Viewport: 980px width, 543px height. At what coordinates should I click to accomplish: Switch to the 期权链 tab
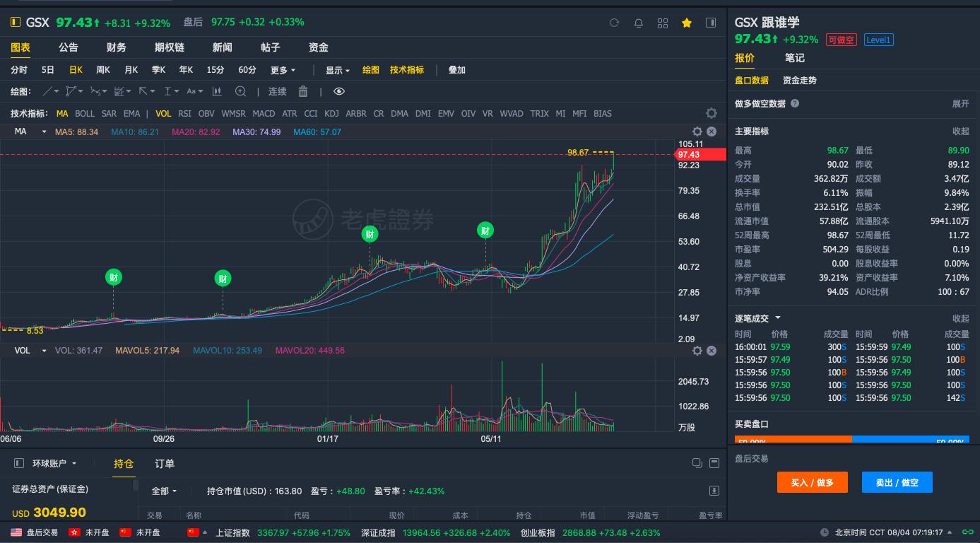tap(170, 47)
